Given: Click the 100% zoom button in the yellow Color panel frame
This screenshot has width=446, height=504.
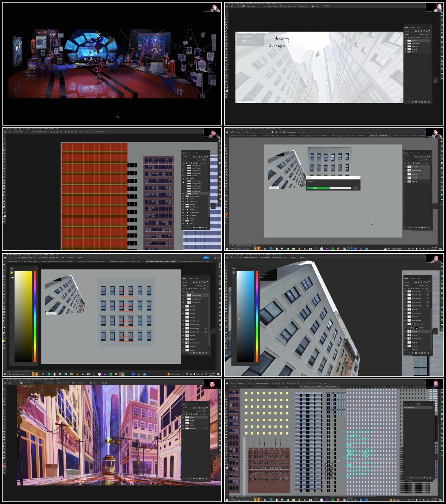Looking at the screenshot, I should pos(63,257).
